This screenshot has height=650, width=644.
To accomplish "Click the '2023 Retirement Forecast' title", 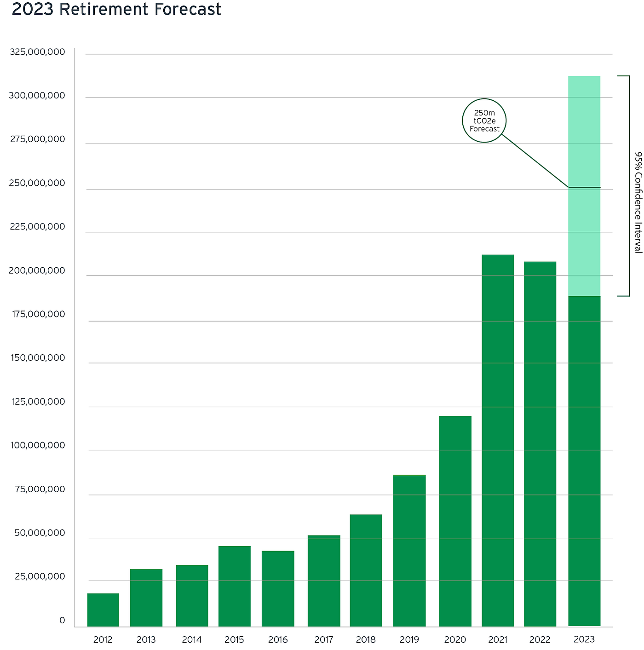I will (116, 9).
